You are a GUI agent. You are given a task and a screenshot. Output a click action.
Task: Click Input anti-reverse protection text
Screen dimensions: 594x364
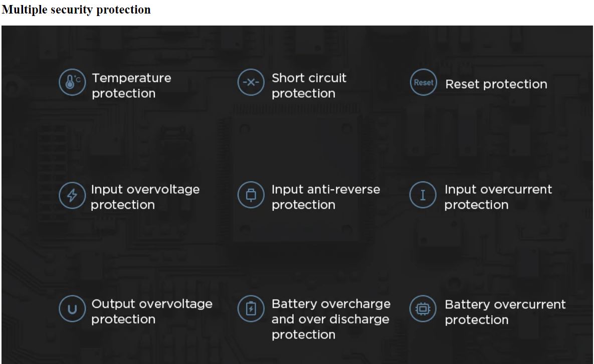(x=326, y=197)
